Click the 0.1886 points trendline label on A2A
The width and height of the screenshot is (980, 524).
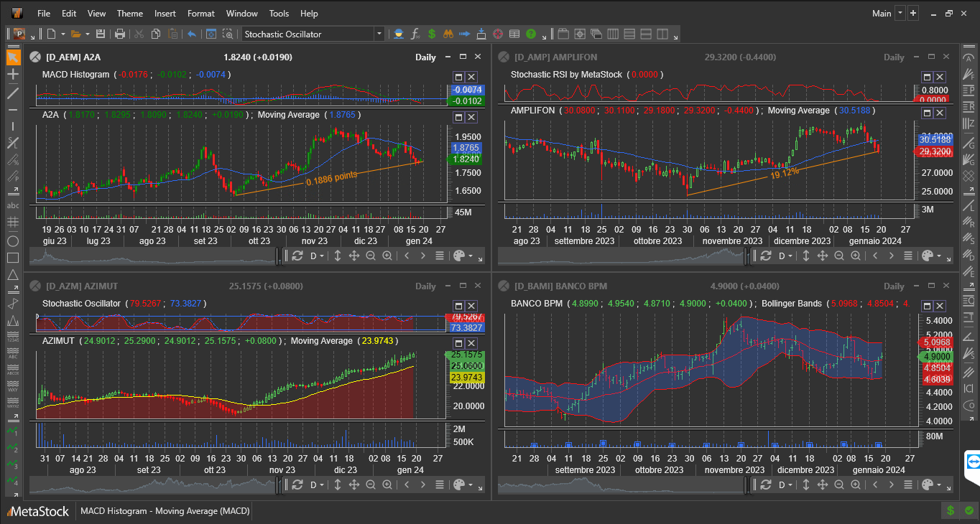click(x=332, y=178)
